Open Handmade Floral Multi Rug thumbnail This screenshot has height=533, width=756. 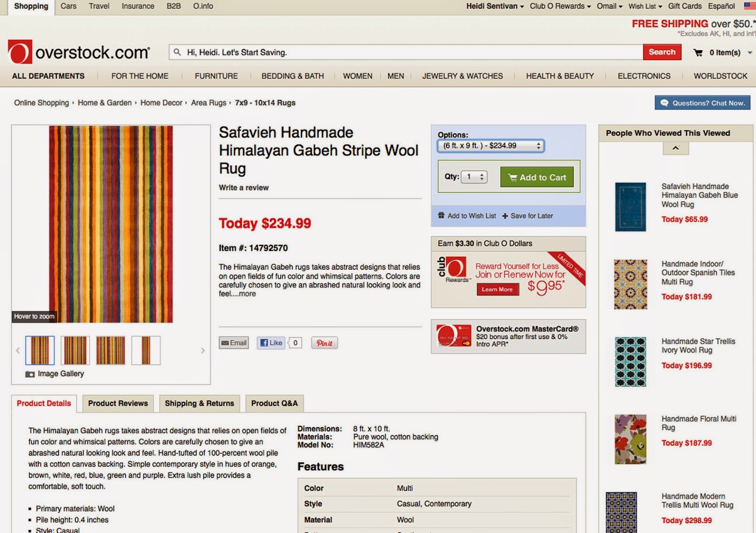click(630, 439)
